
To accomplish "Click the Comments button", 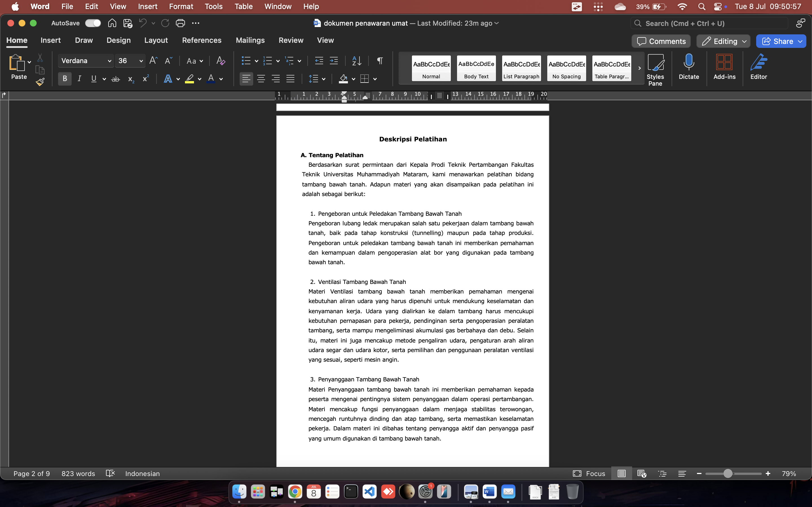I will coord(661,41).
